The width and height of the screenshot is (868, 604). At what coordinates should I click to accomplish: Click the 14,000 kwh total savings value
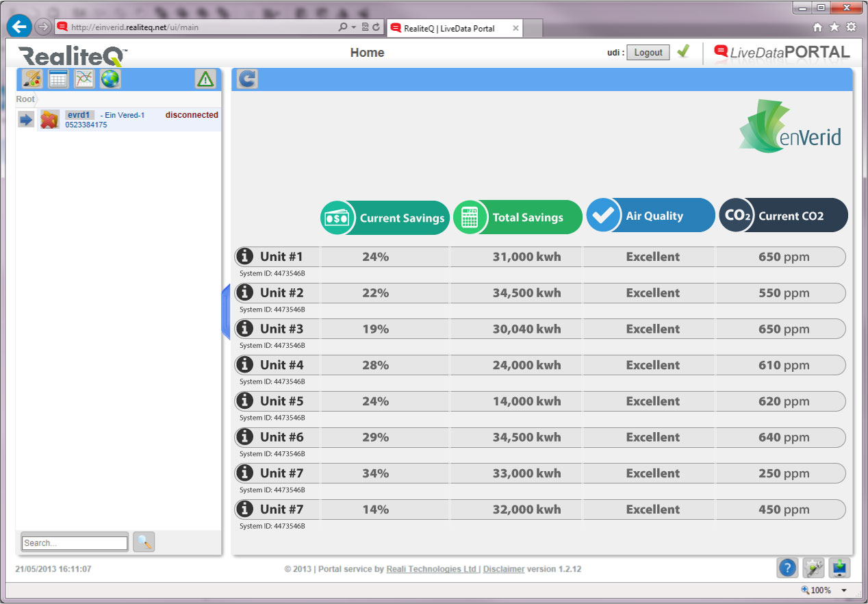coord(526,401)
